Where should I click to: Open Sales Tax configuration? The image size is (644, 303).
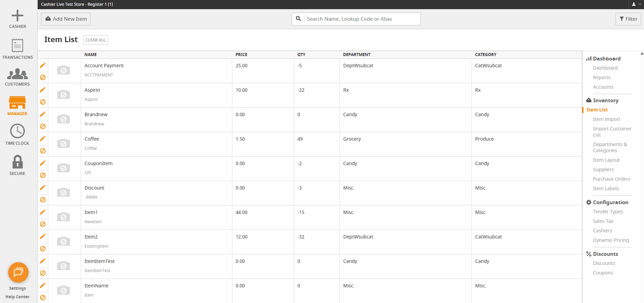(603, 221)
